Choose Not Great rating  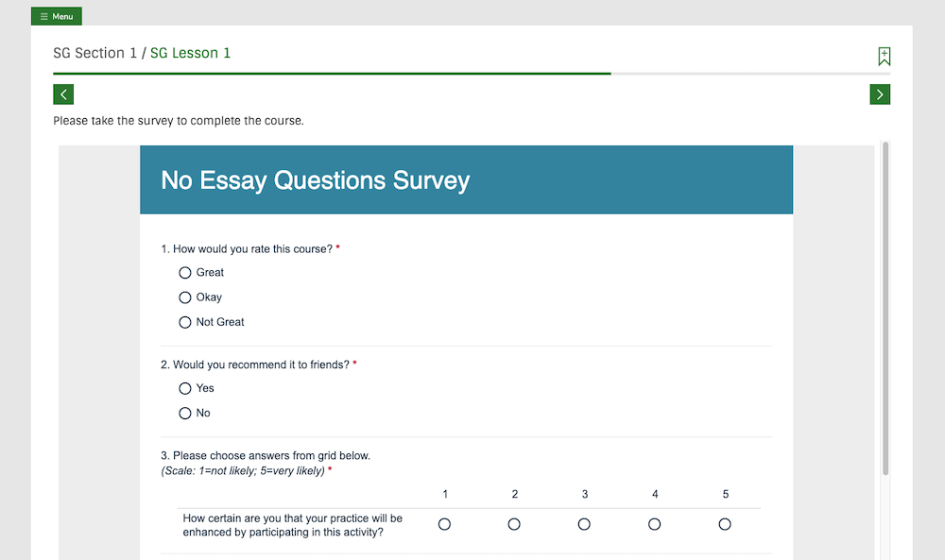coord(185,322)
